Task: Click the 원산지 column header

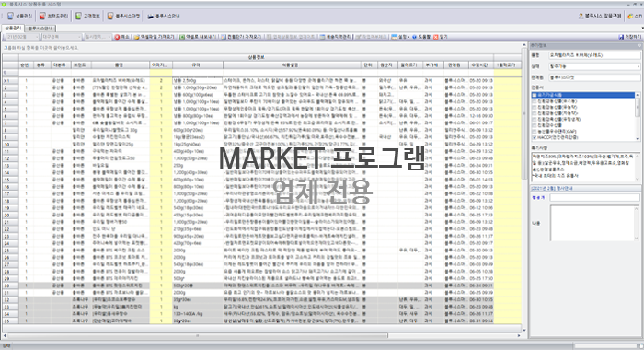Action: click(x=387, y=65)
